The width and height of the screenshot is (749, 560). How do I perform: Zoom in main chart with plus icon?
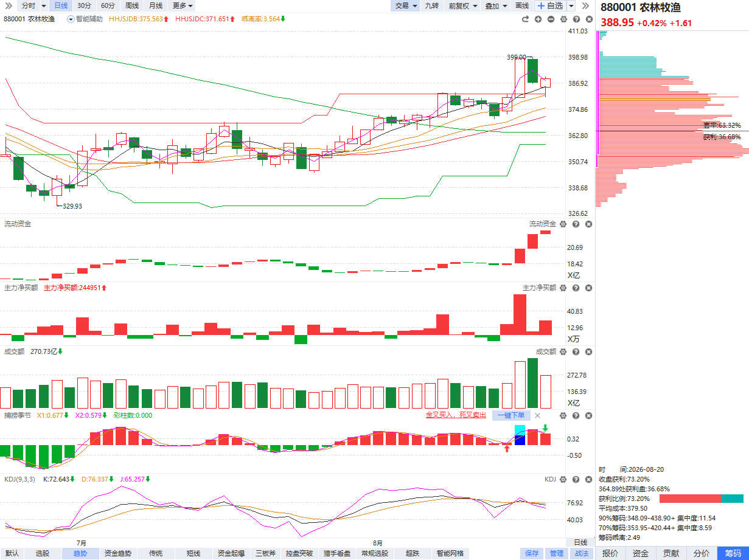coord(538,19)
